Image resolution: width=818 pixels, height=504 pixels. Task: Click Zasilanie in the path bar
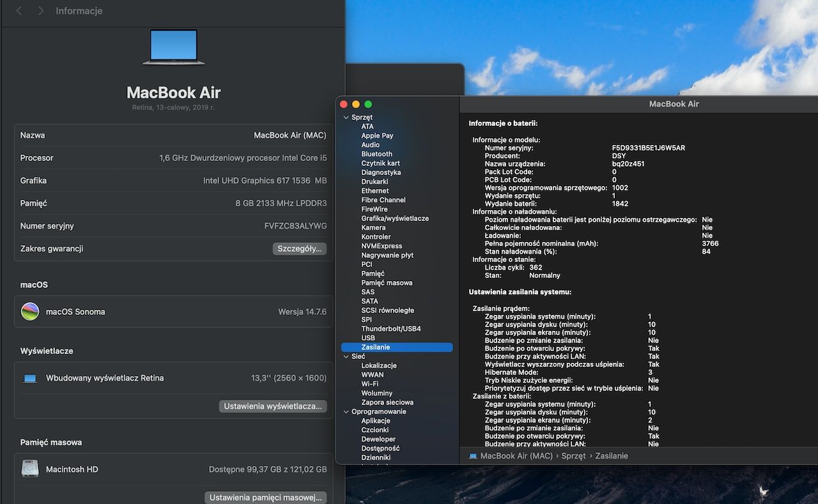click(x=612, y=456)
